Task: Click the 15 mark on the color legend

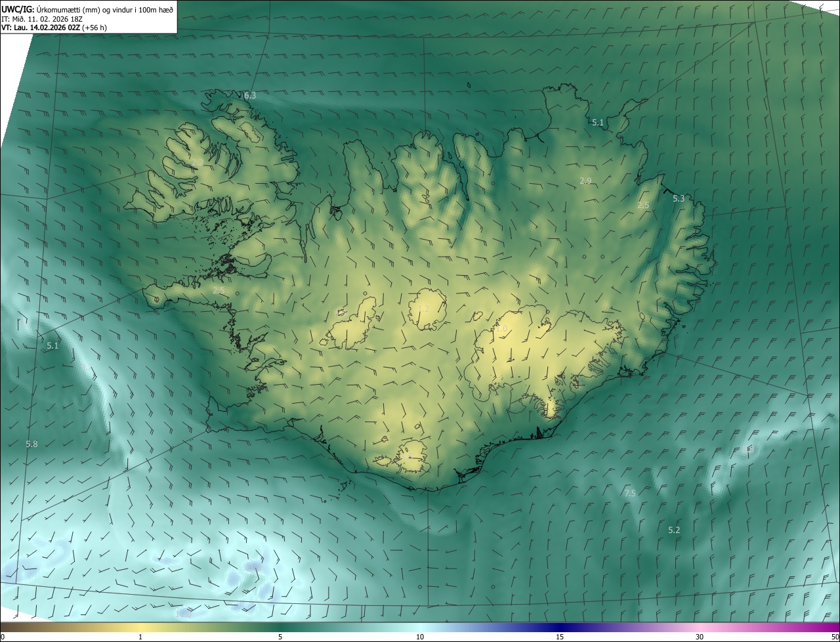Action: point(560,637)
